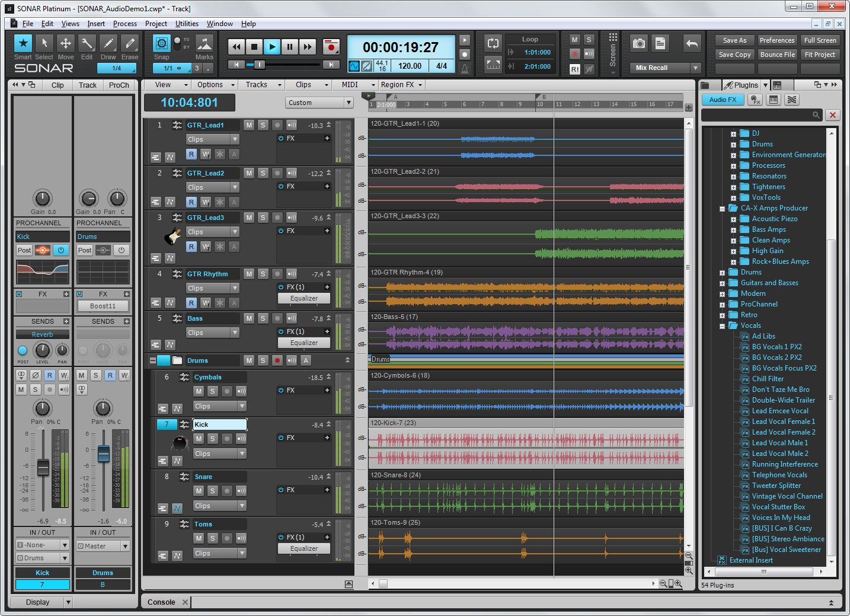The height and width of the screenshot is (616, 850).
Task: Click the plugin search magnifier
Action: click(816, 115)
